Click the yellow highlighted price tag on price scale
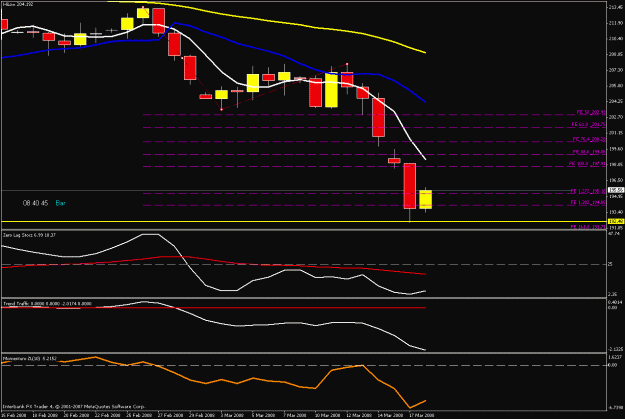The width and height of the screenshot is (625, 419). click(616, 221)
